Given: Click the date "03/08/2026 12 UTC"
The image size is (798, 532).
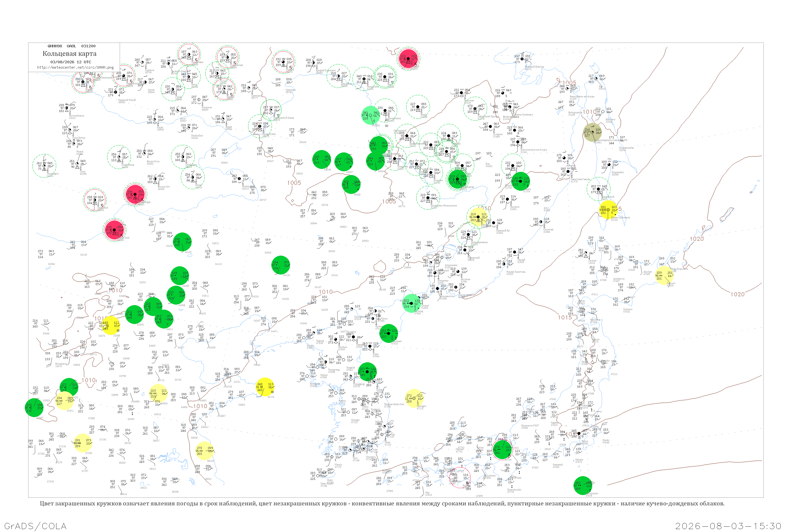Looking at the screenshot, I should click(x=70, y=62).
